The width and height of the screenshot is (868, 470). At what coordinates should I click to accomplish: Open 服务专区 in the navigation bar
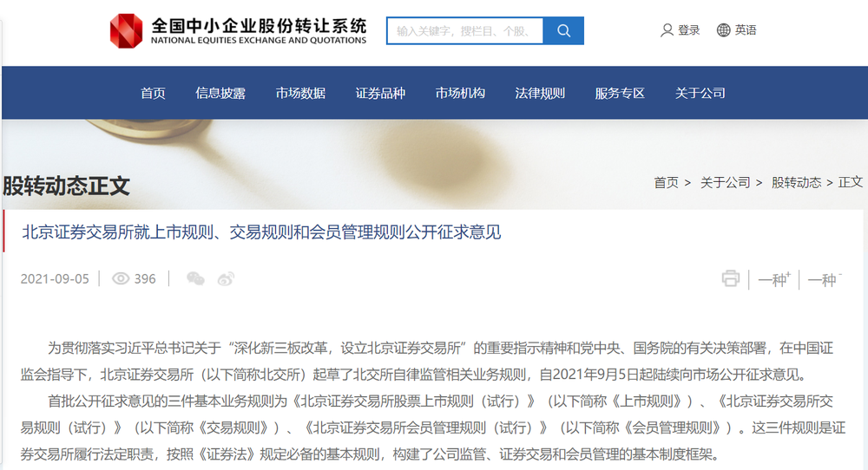(x=620, y=93)
